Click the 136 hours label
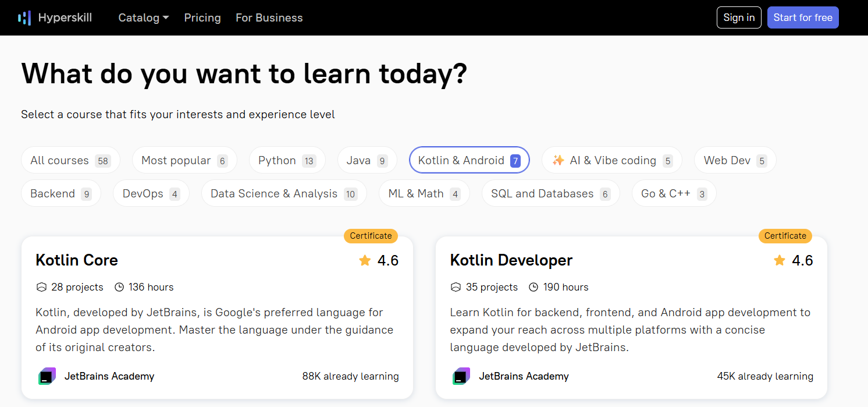 tap(151, 287)
